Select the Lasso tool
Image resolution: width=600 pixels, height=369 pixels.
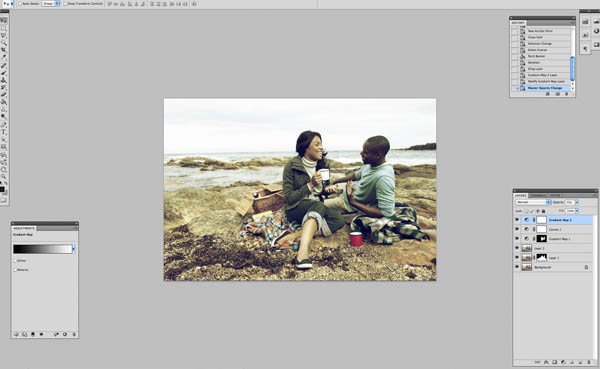pyautogui.click(x=4, y=35)
